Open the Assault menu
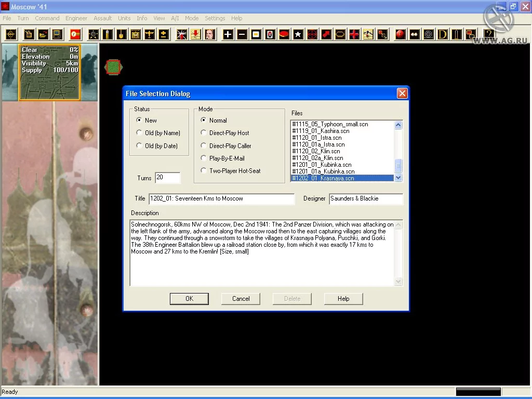Viewport: 532px width, 399px height. tap(102, 18)
